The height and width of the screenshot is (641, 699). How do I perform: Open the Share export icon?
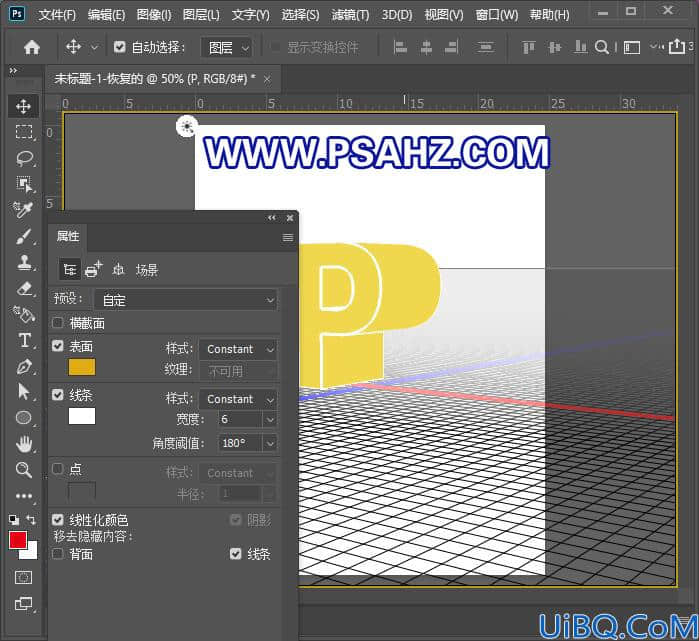point(676,46)
